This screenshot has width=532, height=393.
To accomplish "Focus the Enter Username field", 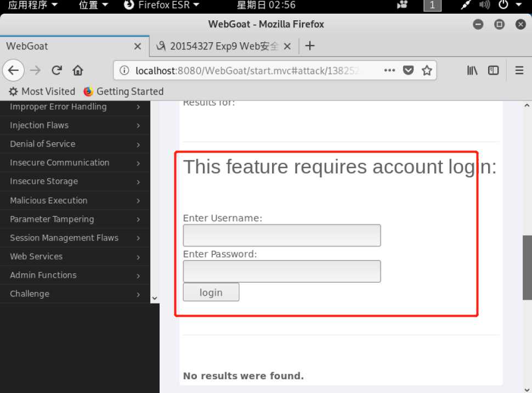I will click(282, 235).
